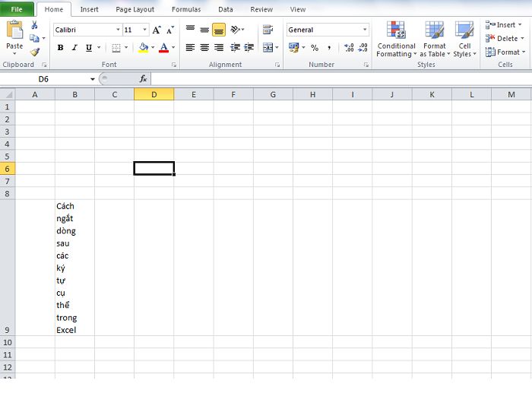
Task: Select the cell containing Cách ngắt dòng text
Action: [x=74, y=268]
